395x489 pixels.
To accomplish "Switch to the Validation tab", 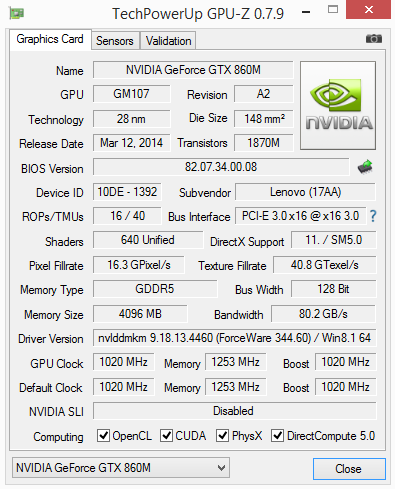I will tap(168, 41).
